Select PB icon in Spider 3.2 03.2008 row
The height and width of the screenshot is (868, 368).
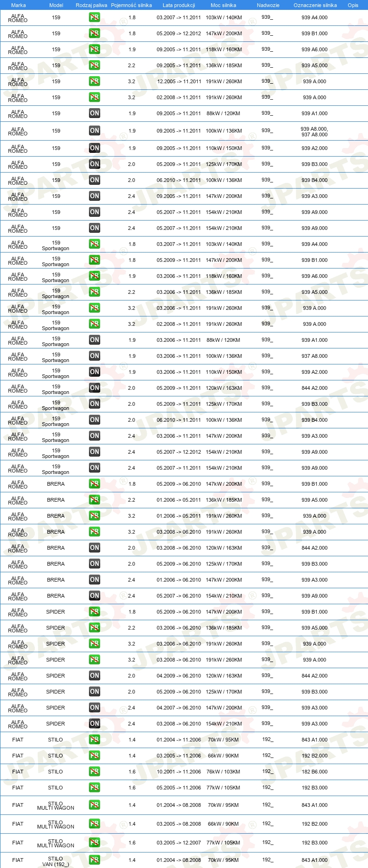pyautogui.click(x=95, y=660)
